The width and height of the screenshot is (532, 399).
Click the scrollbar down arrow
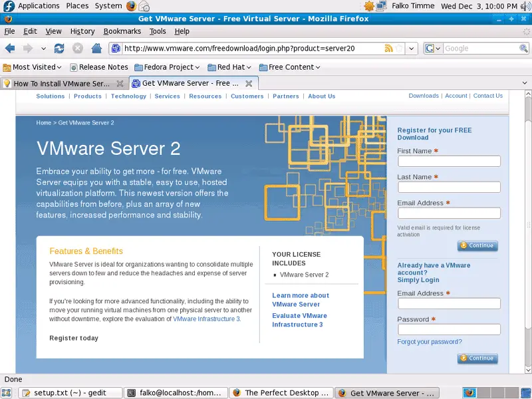click(x=528, y=370)
